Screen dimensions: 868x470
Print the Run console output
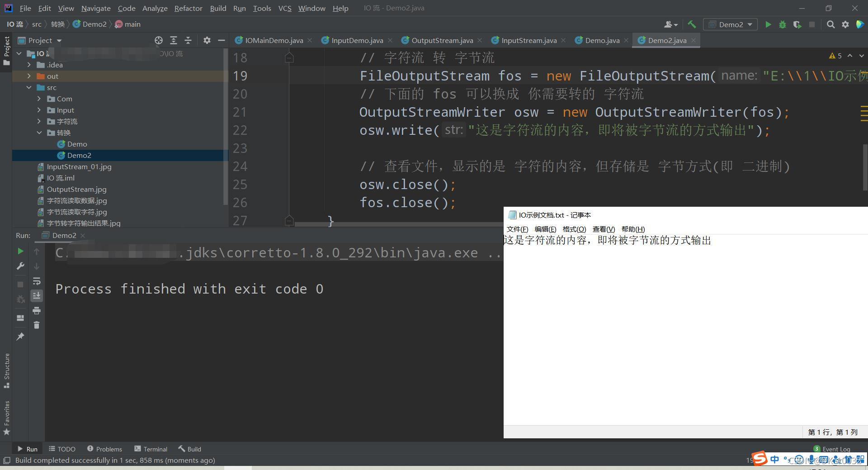[x=37, y=310]
